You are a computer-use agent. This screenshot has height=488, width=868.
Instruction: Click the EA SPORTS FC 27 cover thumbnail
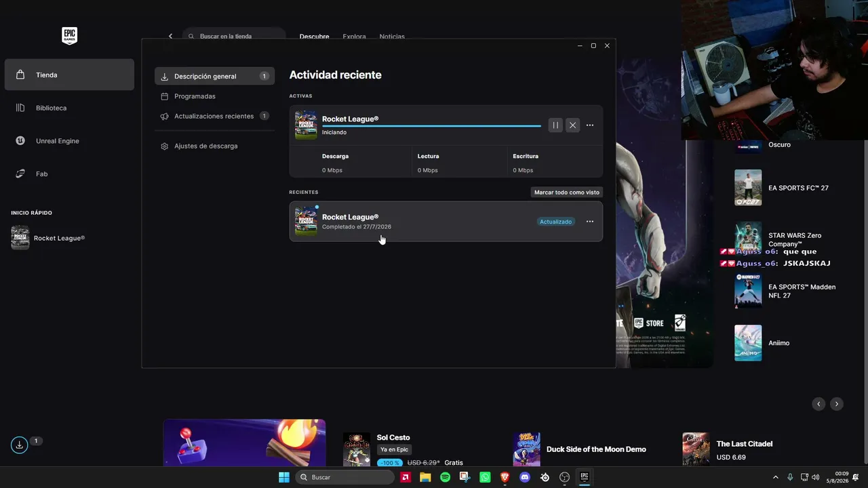click(748, 188)
